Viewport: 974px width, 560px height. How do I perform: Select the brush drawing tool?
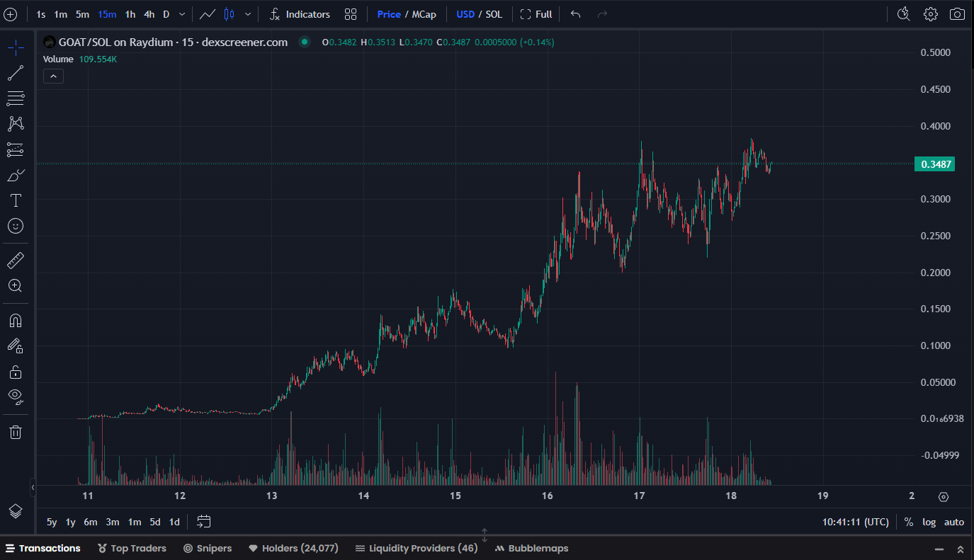(16, 175)
